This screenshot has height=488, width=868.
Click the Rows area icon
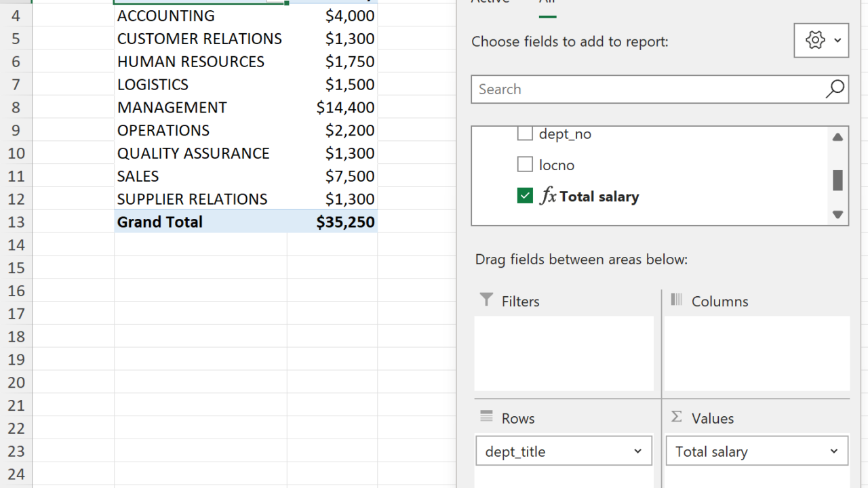click(486, 417)
